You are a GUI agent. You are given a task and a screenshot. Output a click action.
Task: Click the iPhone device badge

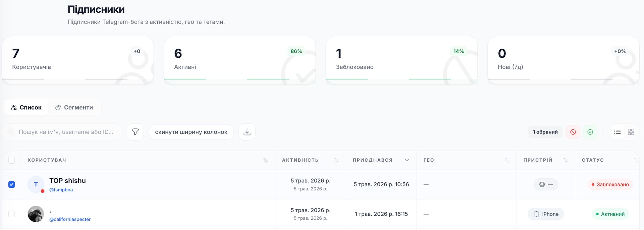pos(546,214)
